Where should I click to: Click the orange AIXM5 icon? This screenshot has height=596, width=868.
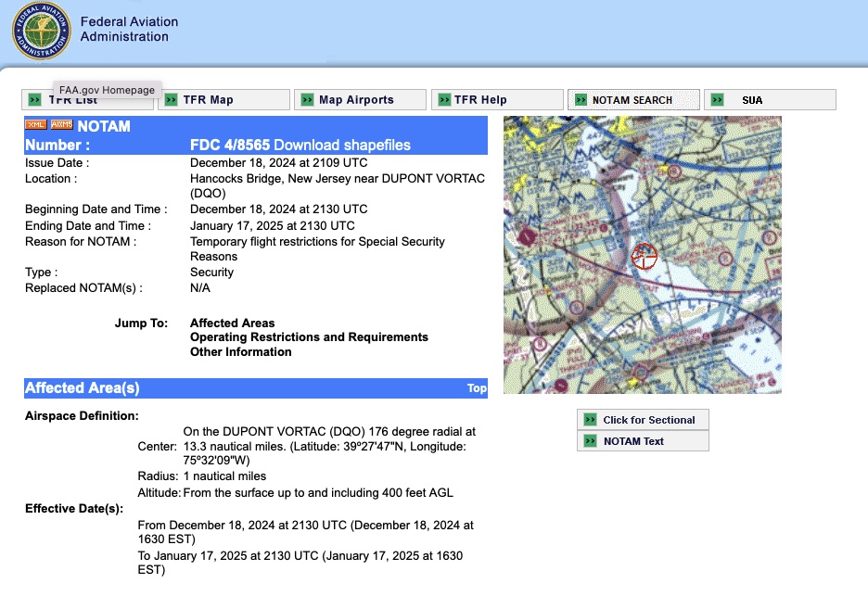tap(61, 124)
